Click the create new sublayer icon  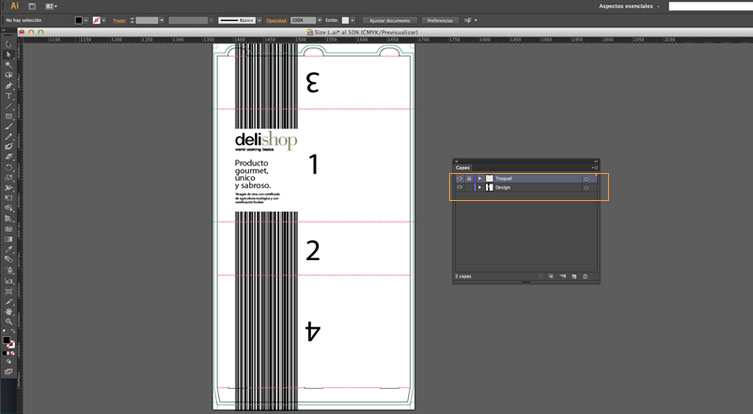[562, 276]
